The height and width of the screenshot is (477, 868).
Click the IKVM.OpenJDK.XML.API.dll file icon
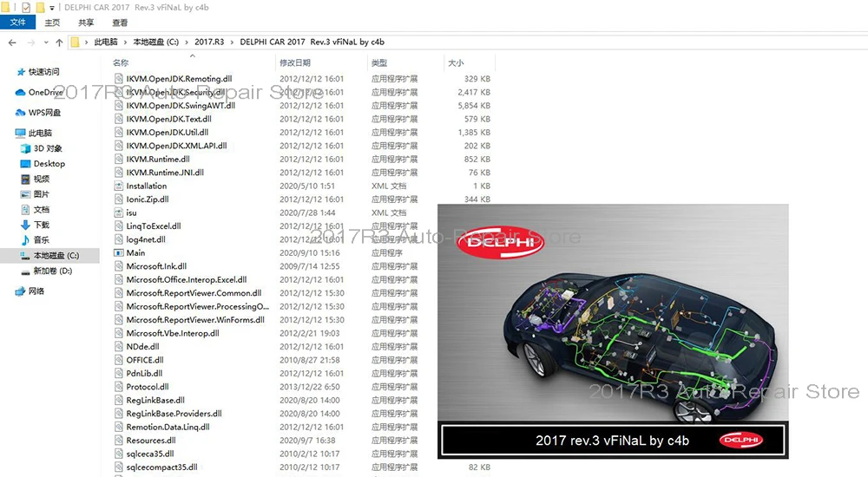[x=118, y=146]
